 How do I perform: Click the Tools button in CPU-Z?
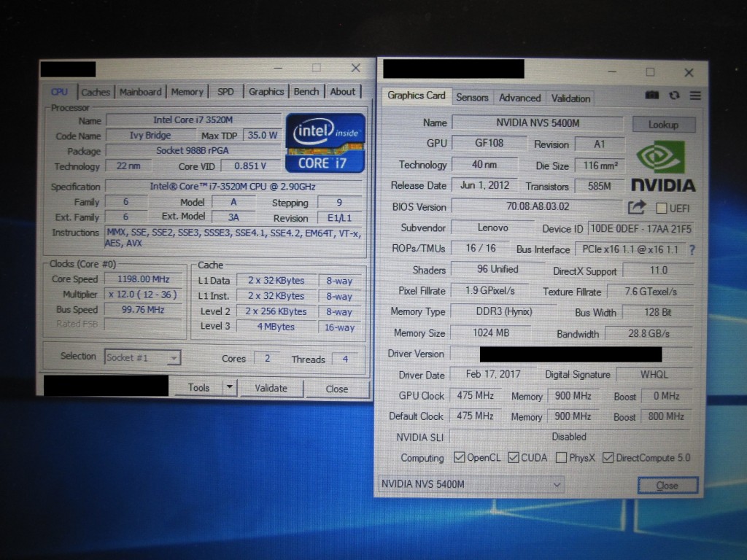coord(198,388)
